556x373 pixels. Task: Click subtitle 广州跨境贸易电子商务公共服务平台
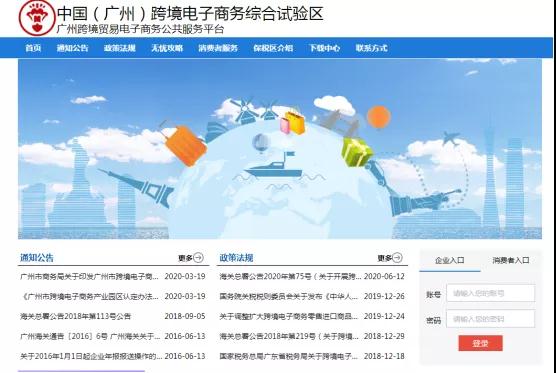pos(140,29)
